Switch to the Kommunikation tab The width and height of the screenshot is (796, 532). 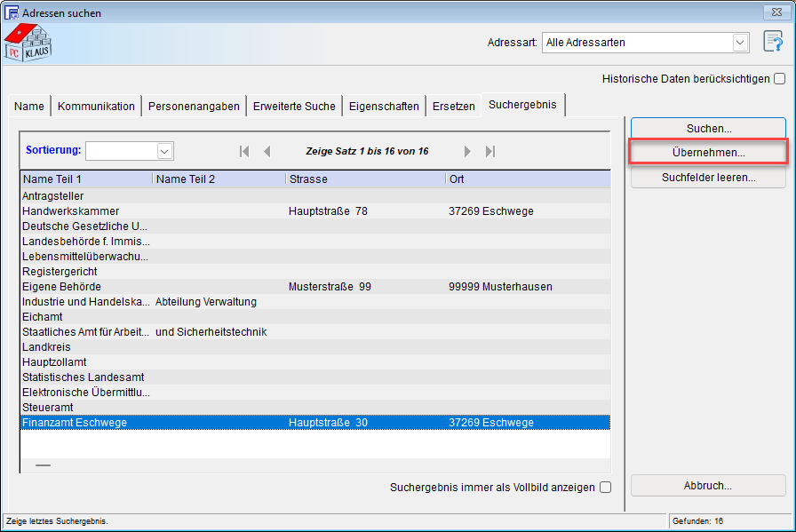tap(96, 106)
